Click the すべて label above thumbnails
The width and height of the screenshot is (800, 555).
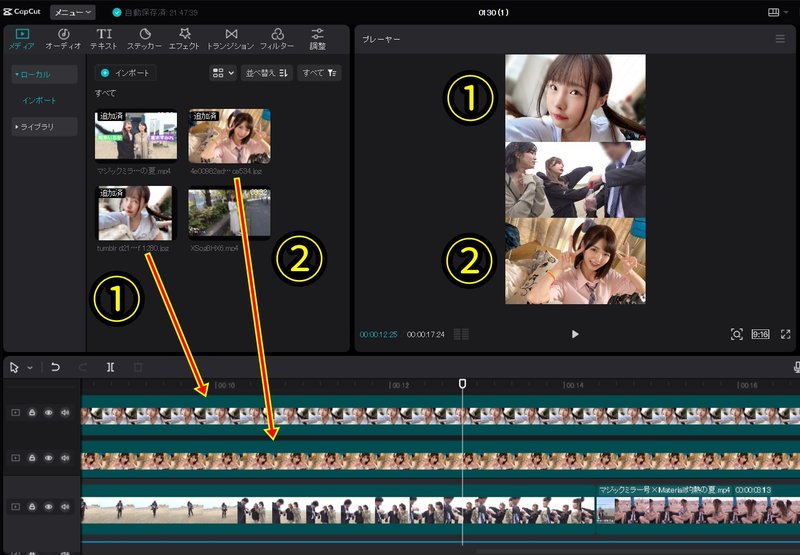105,93
